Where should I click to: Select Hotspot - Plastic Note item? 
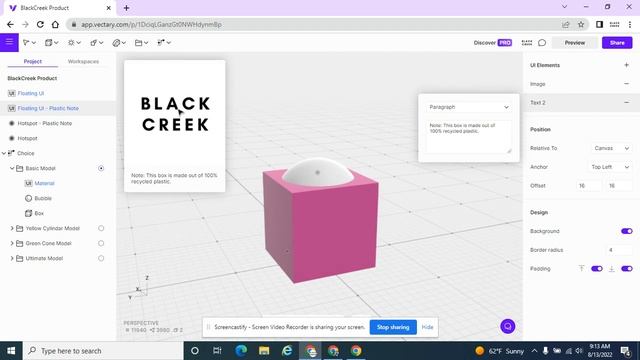(x=44, y=123)
